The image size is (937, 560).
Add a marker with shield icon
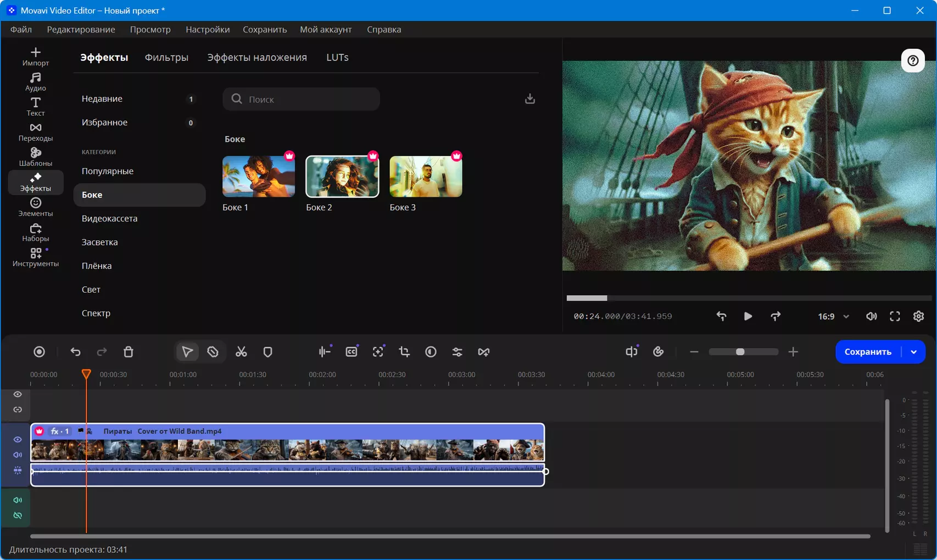[267, 352]
